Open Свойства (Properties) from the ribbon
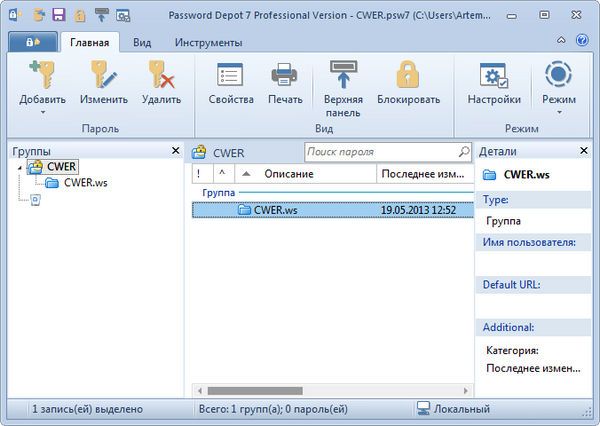Image resolution: width=600 pixels, height=426 pixels. click(231, 76)
